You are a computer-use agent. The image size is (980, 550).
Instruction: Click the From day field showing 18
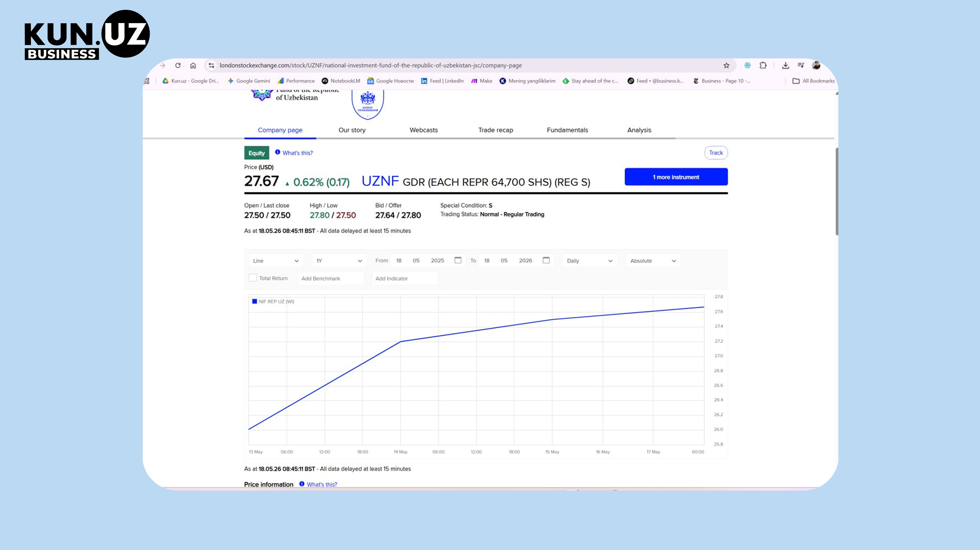(x=399, y=261)
